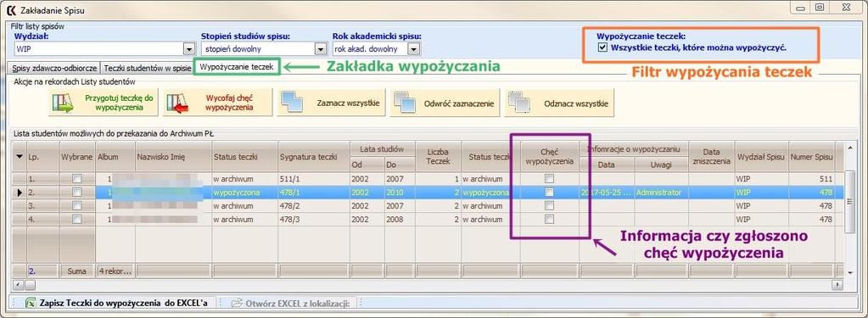The image size is (868, 318).
Task: Click the right arrow of horizontal scrollbar
Action: point(838,284)
